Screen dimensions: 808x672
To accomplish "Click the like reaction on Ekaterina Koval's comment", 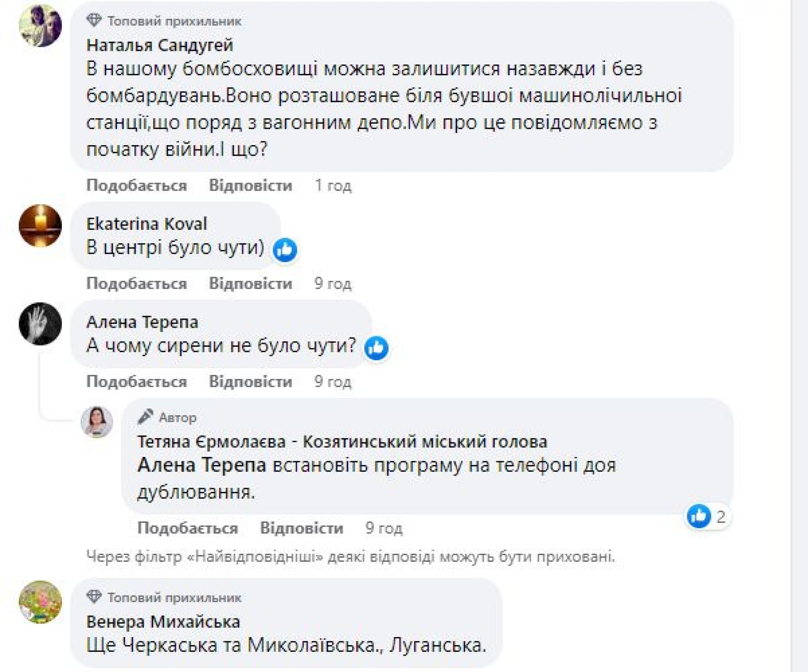I will click(285, 250).
